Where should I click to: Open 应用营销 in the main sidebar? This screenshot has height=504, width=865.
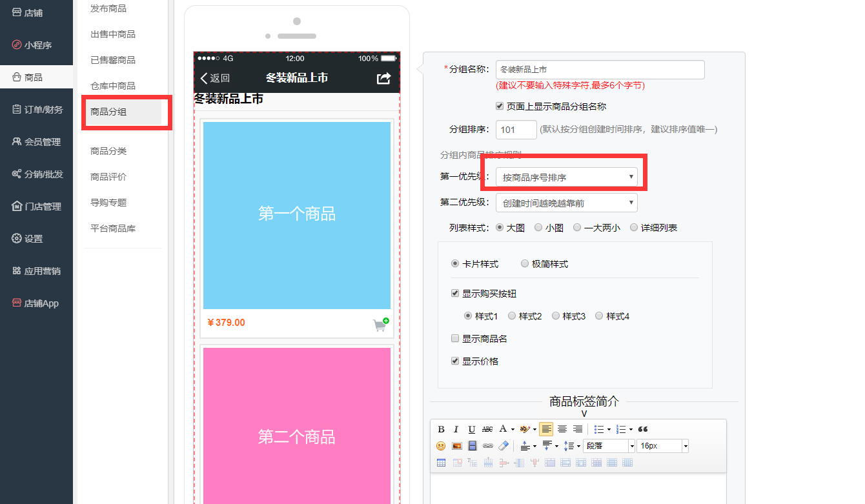(37, 271)
